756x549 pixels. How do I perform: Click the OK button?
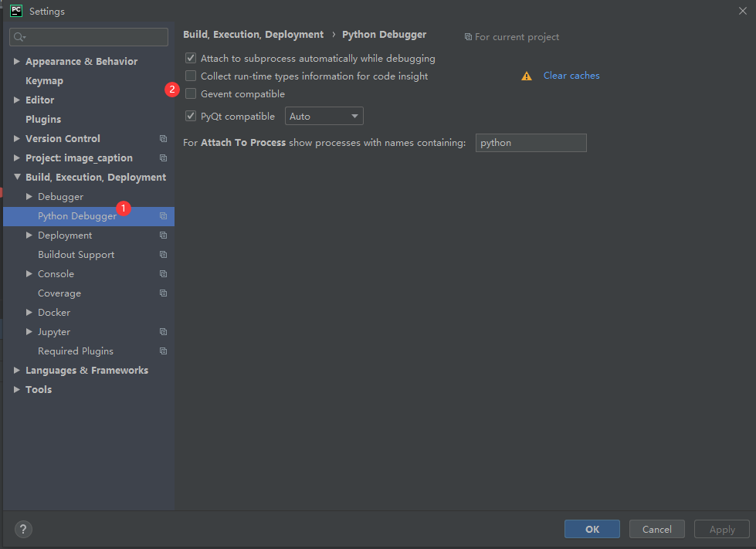[592, 529]
